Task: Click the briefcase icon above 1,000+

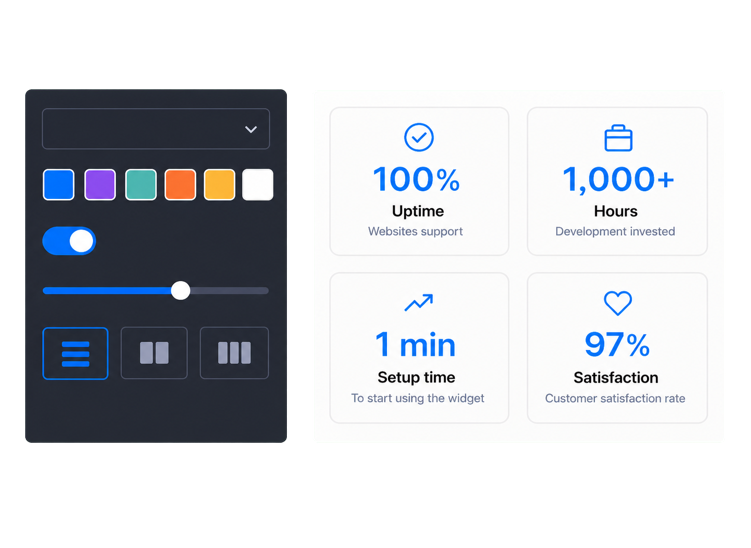Action: point(618,138)
